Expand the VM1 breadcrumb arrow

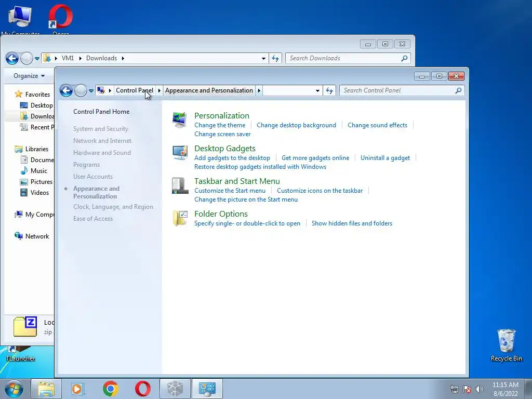[80, 58]
